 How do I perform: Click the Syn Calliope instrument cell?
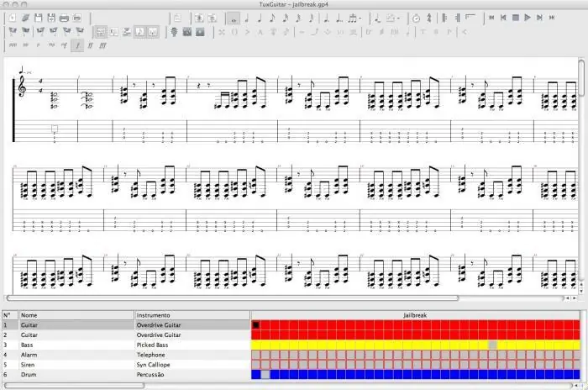pyautogui.click(x=192, y=365)
